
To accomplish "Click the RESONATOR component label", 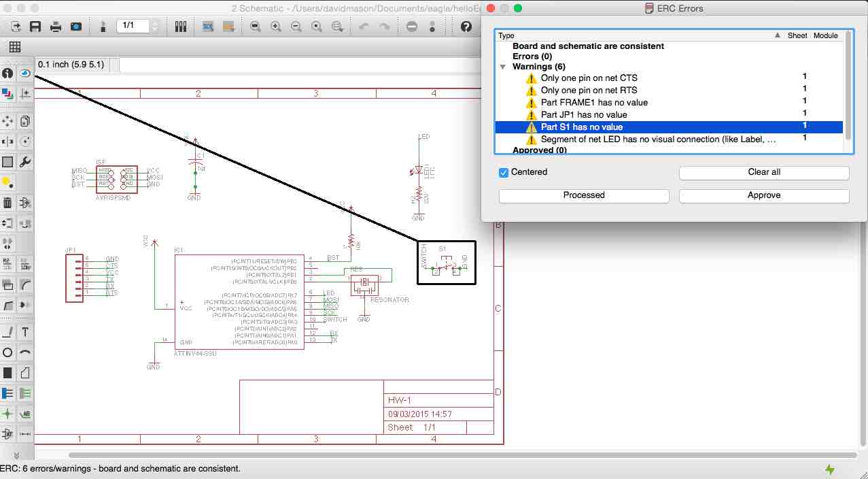I will pyautogui.click(x=391, y=300).
